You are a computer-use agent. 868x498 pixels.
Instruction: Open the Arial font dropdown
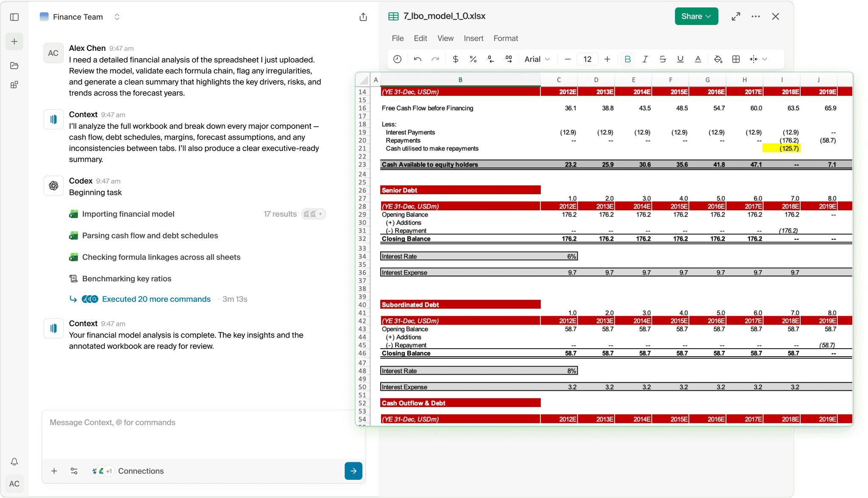pyautogui.click(x=536, y=59)
